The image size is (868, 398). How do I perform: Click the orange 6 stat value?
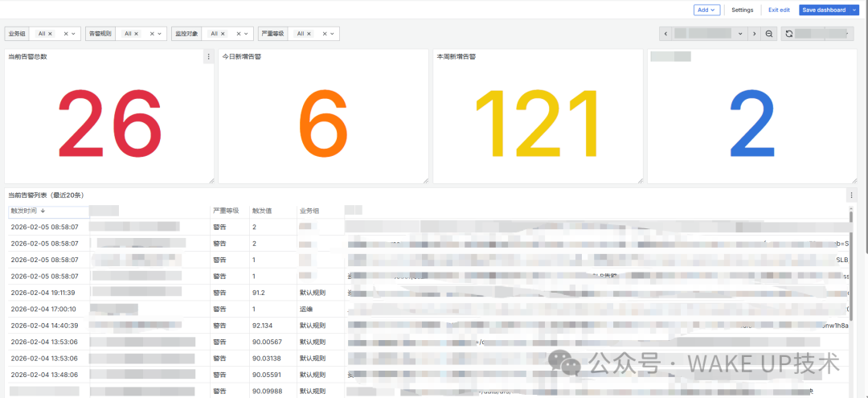323,123
